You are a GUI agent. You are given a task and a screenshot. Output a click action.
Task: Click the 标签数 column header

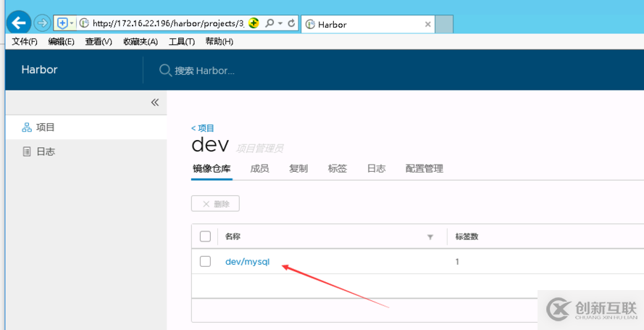point(467,236)
